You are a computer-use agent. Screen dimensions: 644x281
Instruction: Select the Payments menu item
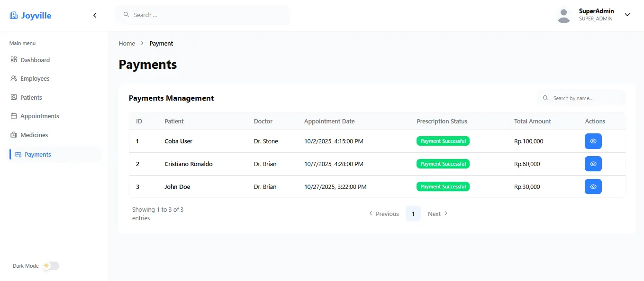37,154
